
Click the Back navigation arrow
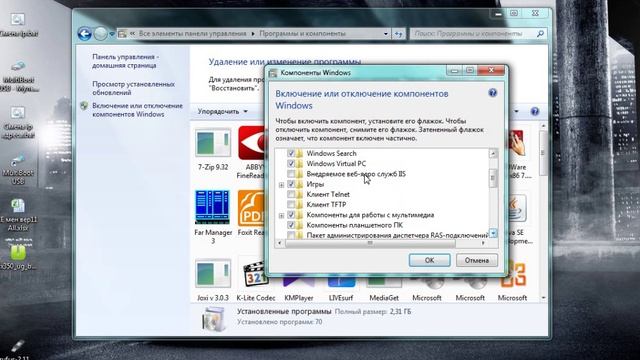click(84, 33)
